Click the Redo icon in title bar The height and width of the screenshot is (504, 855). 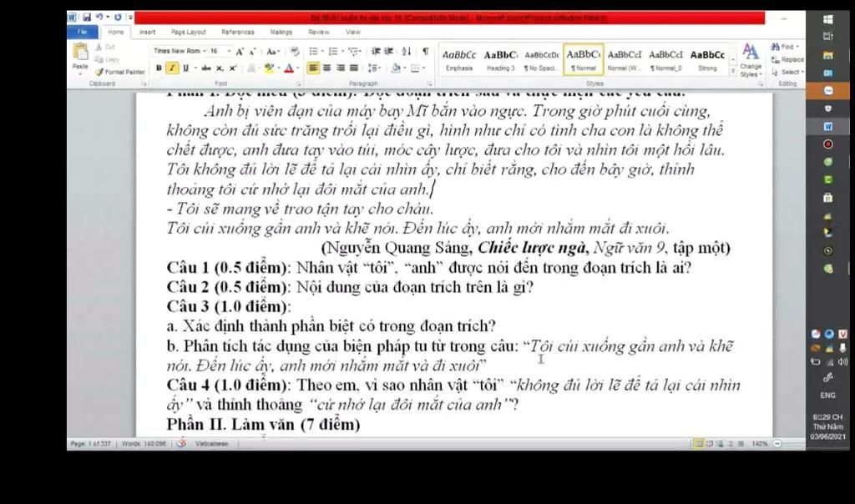[x=118, y=18]
